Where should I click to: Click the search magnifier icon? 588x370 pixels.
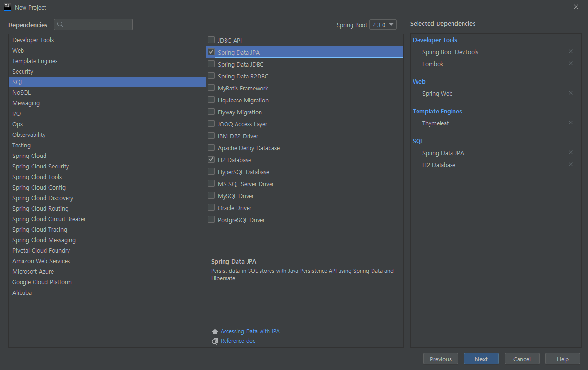[x=60, y=24]
